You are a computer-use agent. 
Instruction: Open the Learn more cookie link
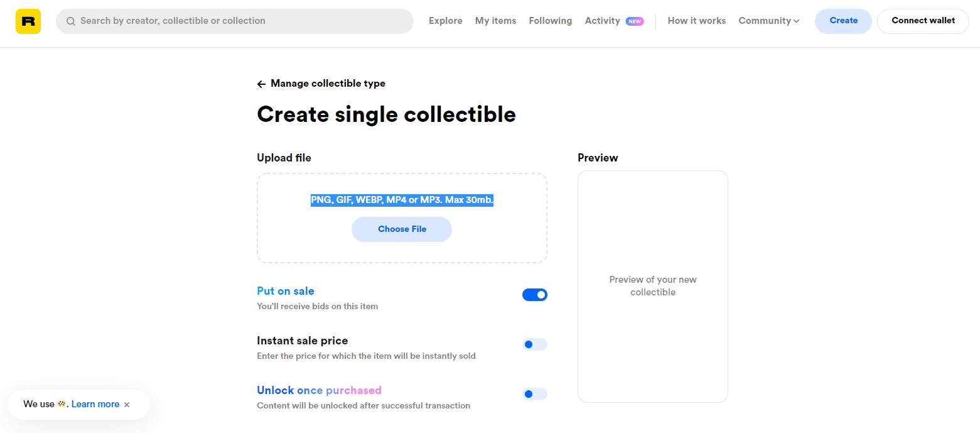tap(95, 404)
